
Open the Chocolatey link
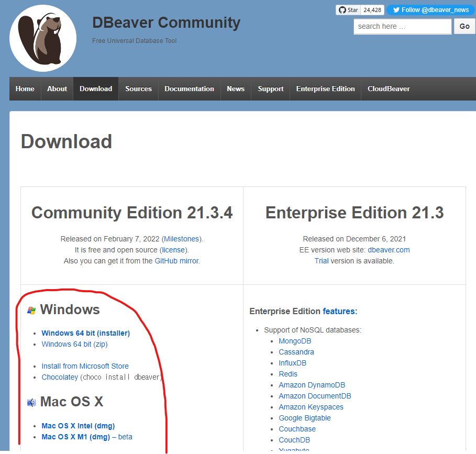click(60, 377)
